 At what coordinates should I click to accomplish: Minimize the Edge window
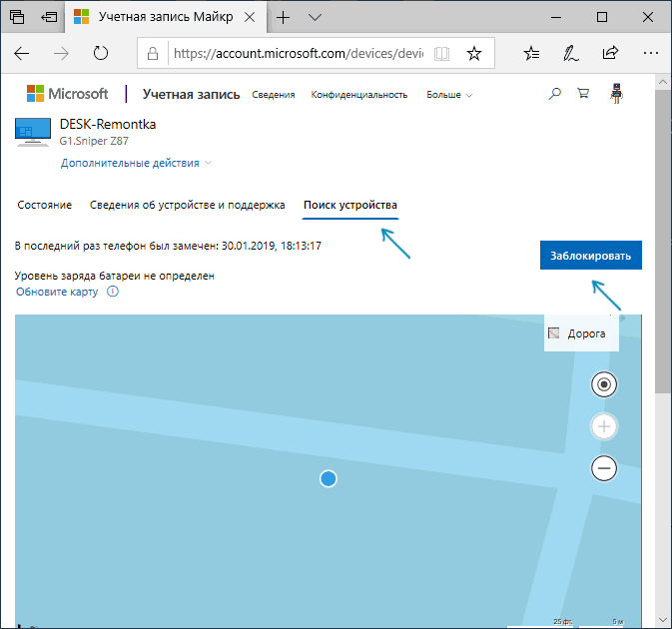556,17
